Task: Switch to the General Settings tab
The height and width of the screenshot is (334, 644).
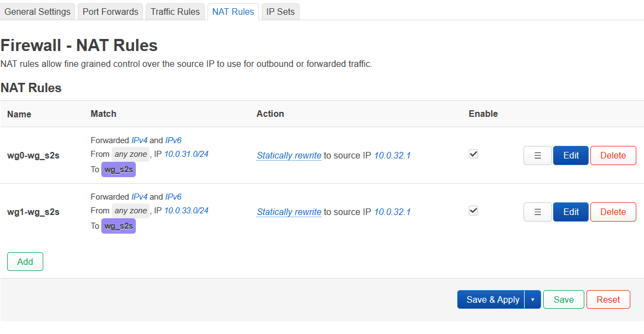Action: (x=37, y=12)
